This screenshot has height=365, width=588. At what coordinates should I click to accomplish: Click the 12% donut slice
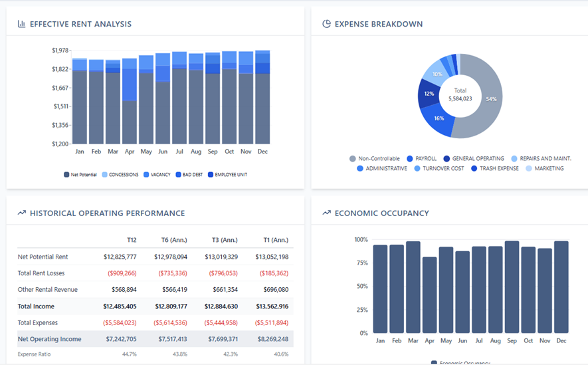(x=429, y=94)
